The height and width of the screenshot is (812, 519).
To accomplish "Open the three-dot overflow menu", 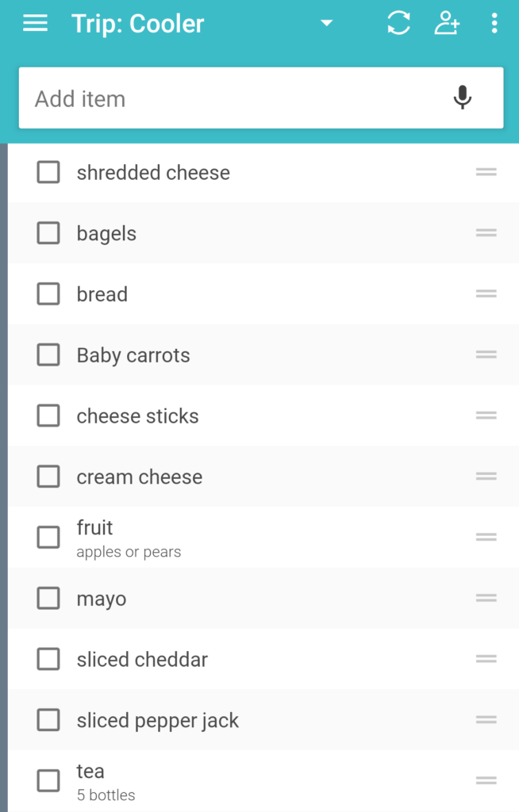I will coord(494,23).
